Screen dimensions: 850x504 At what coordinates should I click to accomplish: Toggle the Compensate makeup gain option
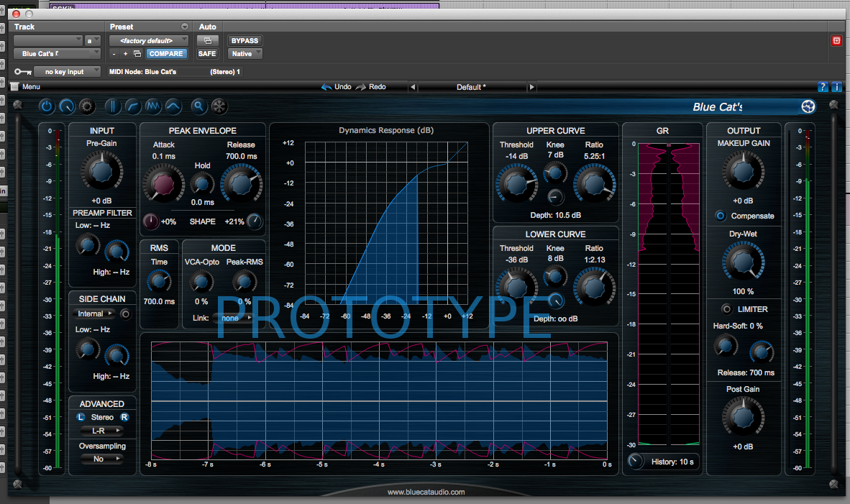tap(721, 216)
